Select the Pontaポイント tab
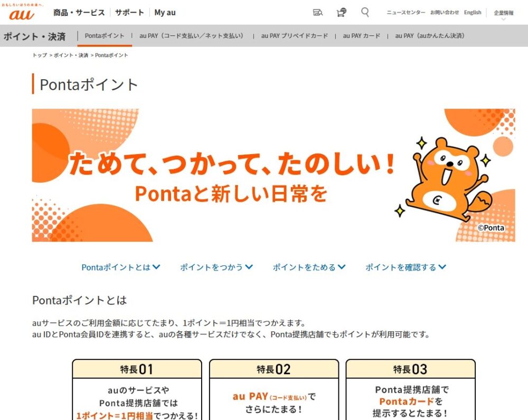The height and width of the screenshot is (420, 528). click(105, 36)
